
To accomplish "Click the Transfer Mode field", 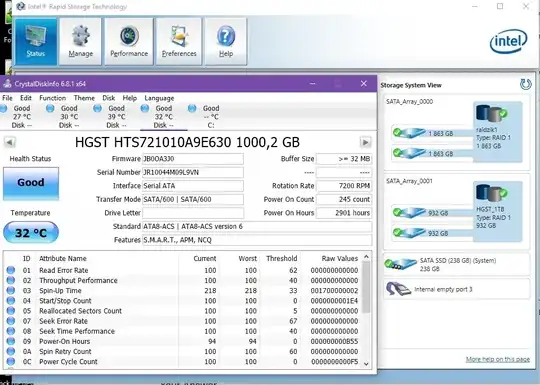I will pos(193,199).
